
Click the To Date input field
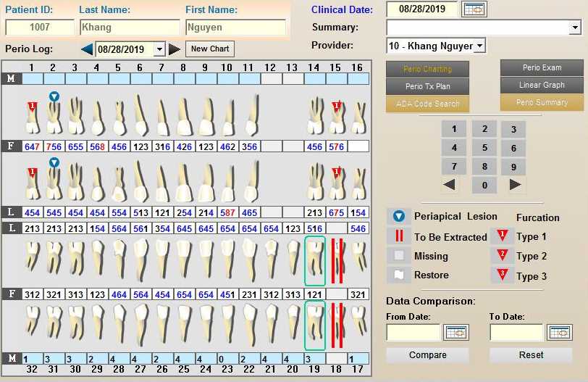pos(517,333)
